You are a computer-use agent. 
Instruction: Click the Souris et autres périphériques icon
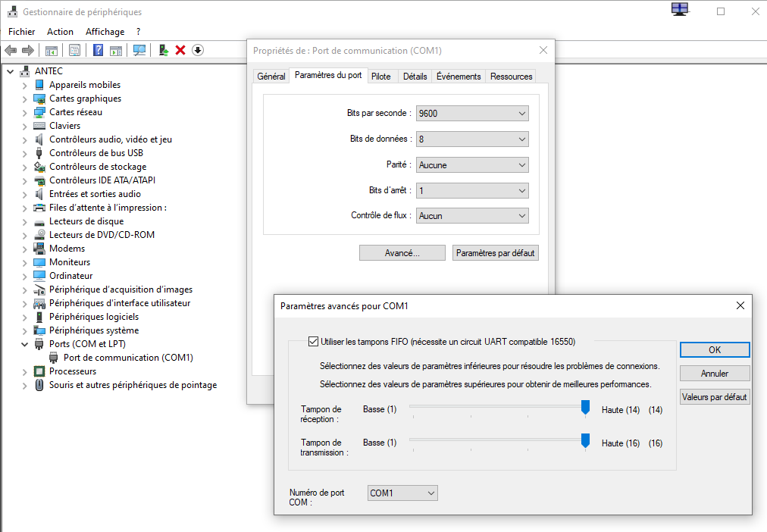(x=39, y=385)
